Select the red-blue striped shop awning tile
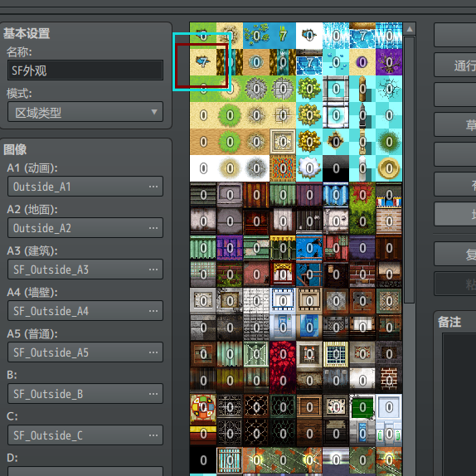Viewport: 476px width, 476px height. click(x=389, y=195)
